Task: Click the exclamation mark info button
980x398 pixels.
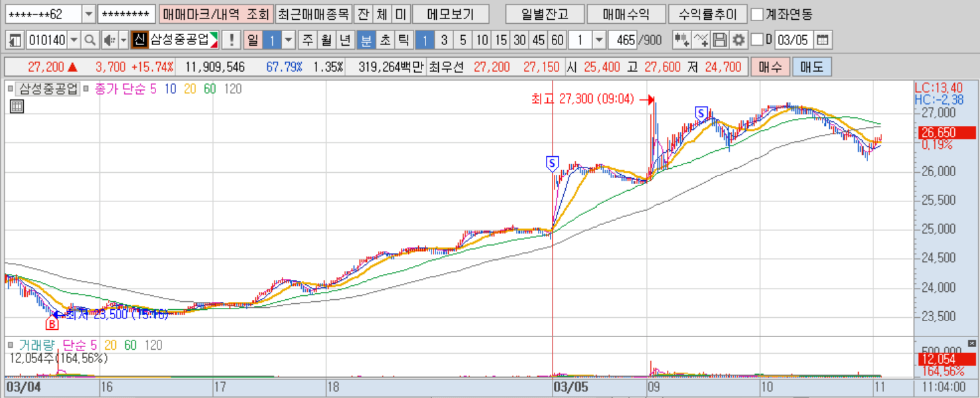Action: pos(231,40)
